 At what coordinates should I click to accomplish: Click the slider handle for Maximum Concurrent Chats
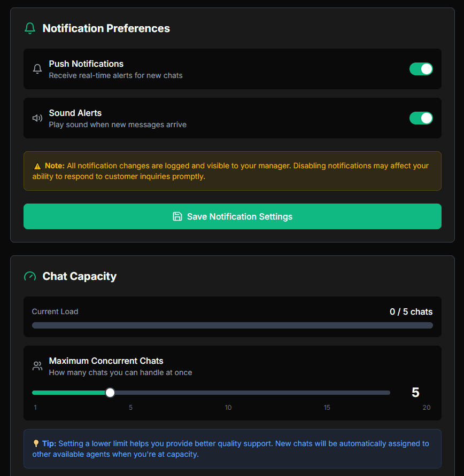tap(110, 392)
